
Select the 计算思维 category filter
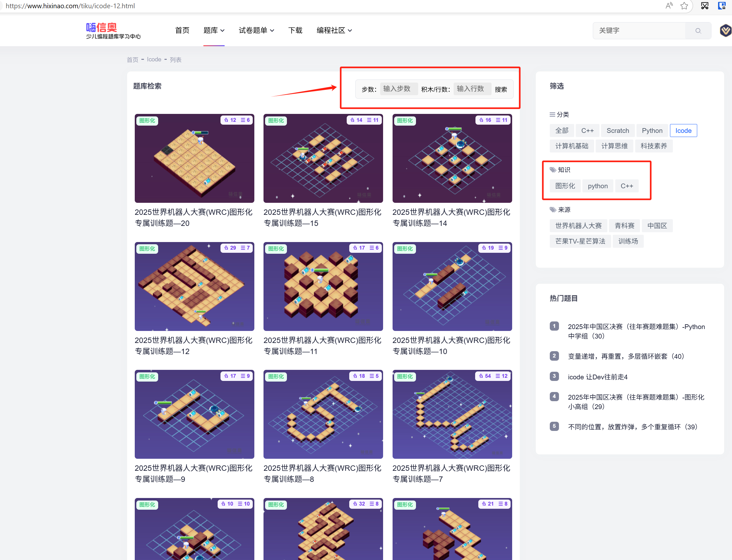(614, 146)
